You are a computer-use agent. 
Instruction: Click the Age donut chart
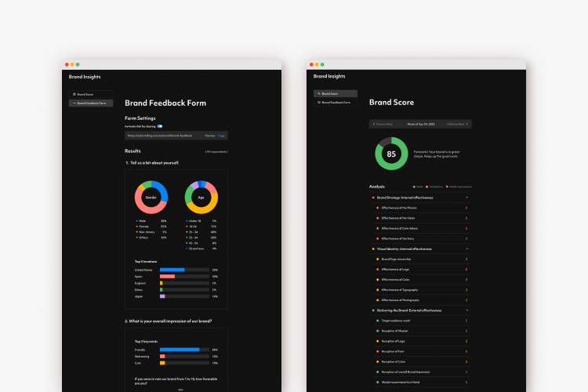pos(201,198)
